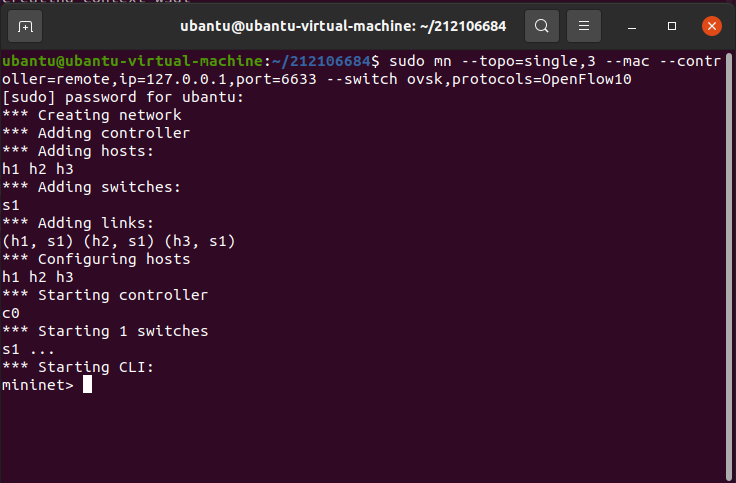Open a new terminal tab
The width and height of the screenshot is (736, 483).
click(x=25, y=25)
